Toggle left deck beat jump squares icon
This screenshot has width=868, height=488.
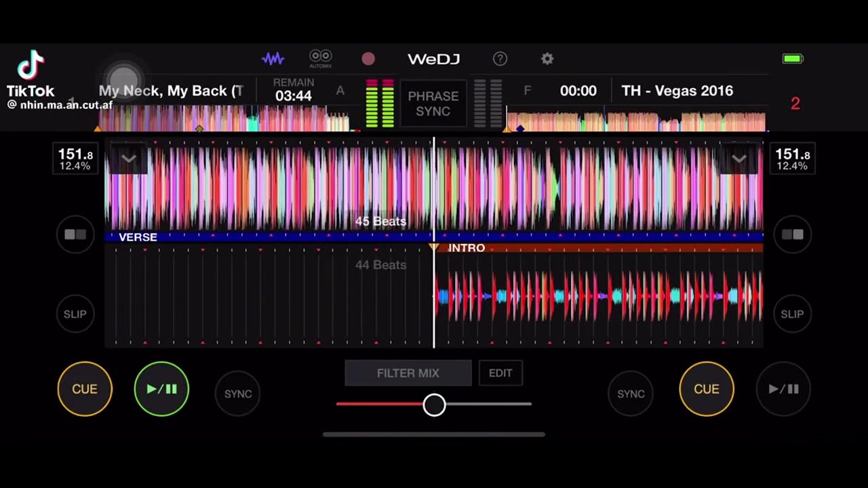tap(75, 235)
